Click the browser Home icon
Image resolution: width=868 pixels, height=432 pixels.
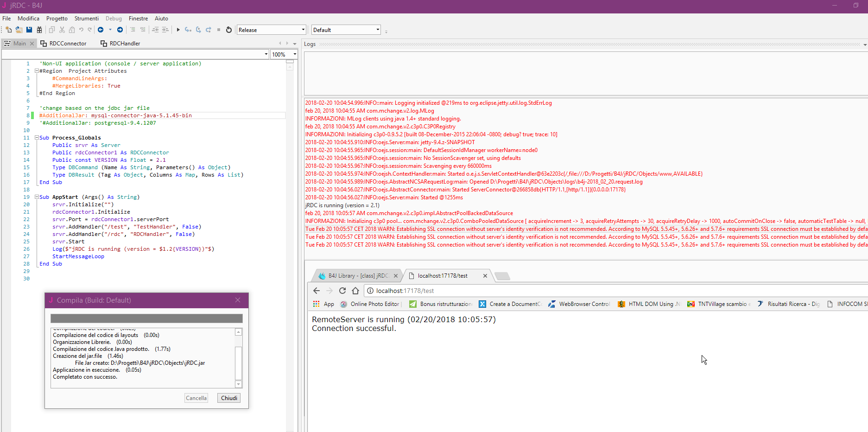point(355,291)
